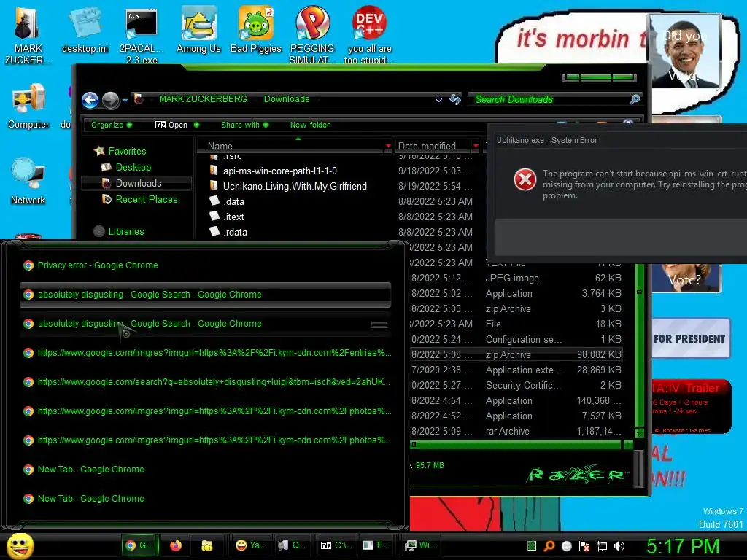Open the folder icon on the taskbar
Image resolution: width=747 pixels, height=560 pixels.
point(206,545)
